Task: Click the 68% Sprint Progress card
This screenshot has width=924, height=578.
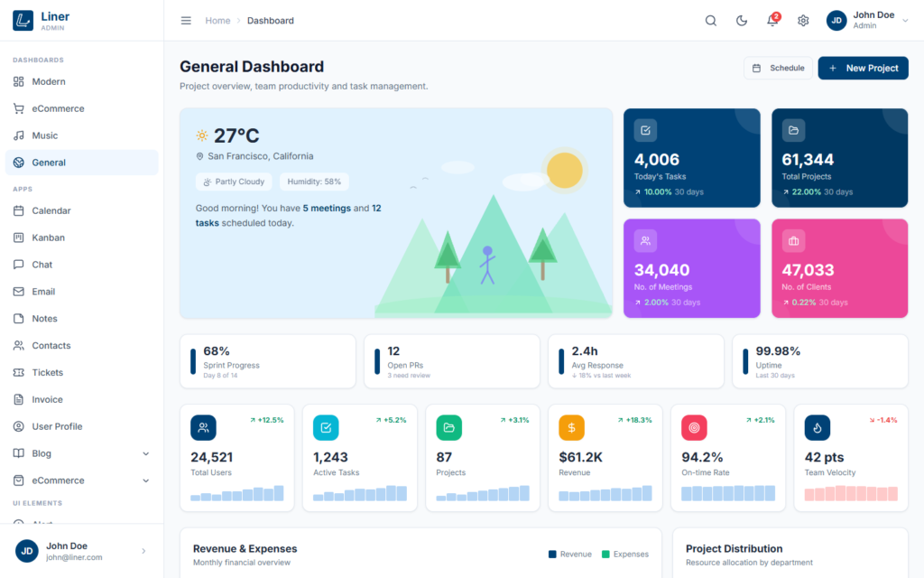Action: point(267,361)
